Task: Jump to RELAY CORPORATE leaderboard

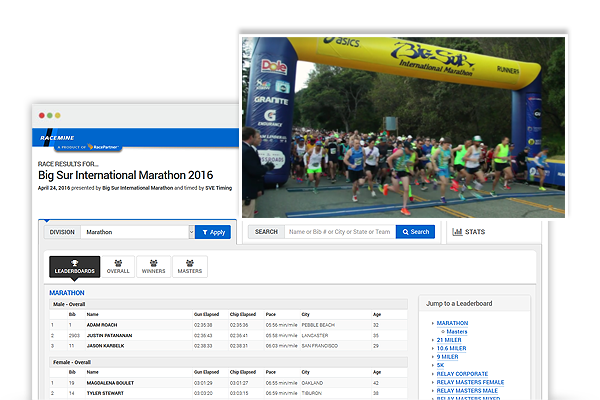Action: [x=462, y=374]
